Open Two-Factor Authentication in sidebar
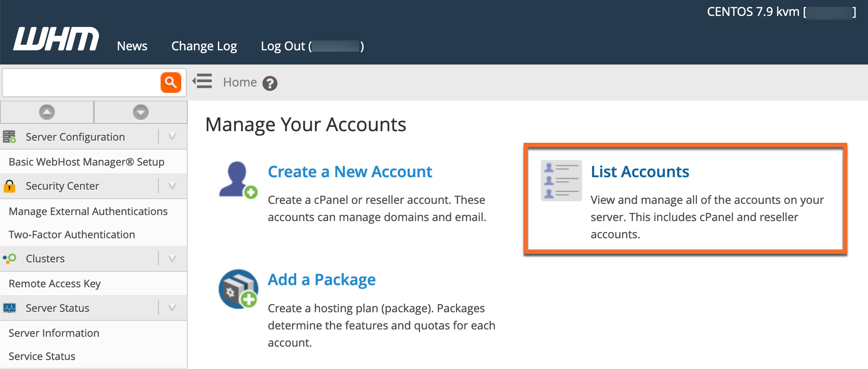 [x=72, y=234]
